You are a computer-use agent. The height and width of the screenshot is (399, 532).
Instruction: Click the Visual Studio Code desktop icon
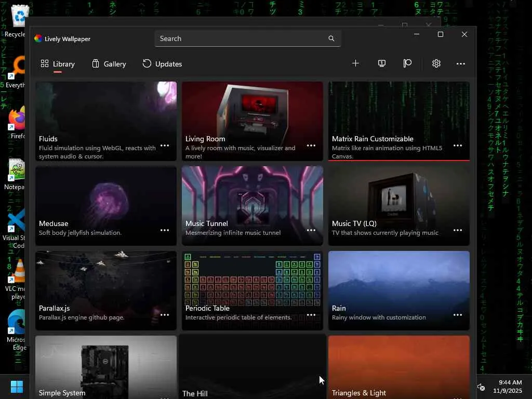15,228
